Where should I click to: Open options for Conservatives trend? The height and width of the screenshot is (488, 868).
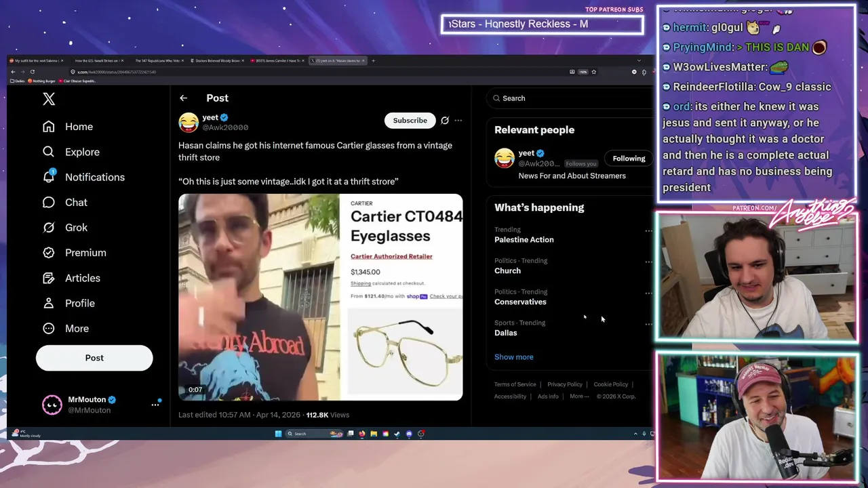point(648,293)
